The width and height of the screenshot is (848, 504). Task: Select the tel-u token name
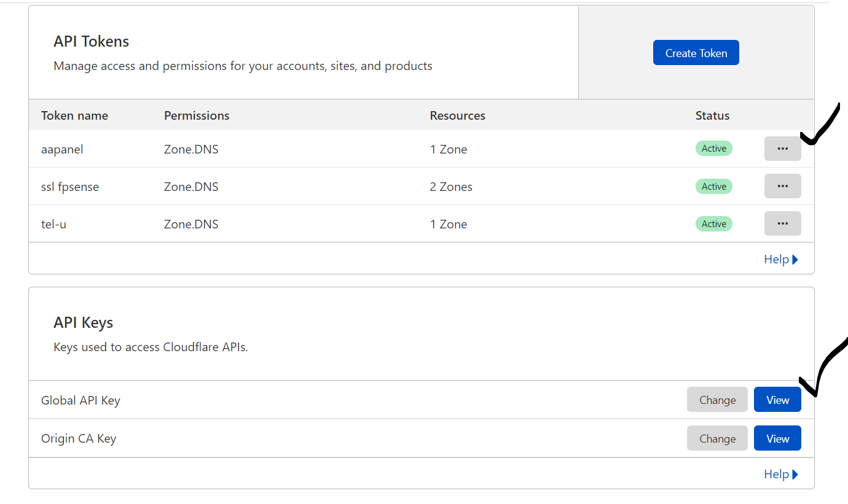(53, 224)
